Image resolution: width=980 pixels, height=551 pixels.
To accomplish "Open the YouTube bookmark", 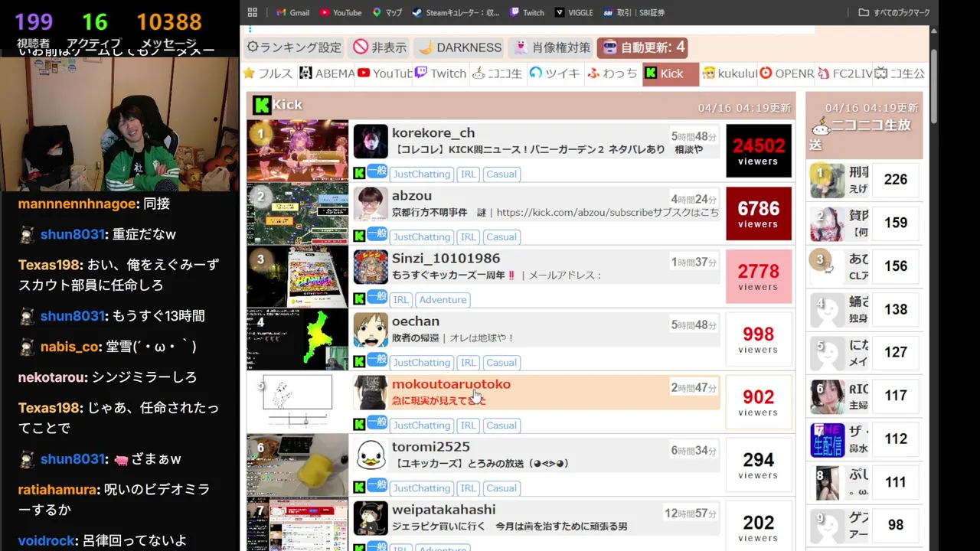I will pyautogui.click(x=341, y=12).
